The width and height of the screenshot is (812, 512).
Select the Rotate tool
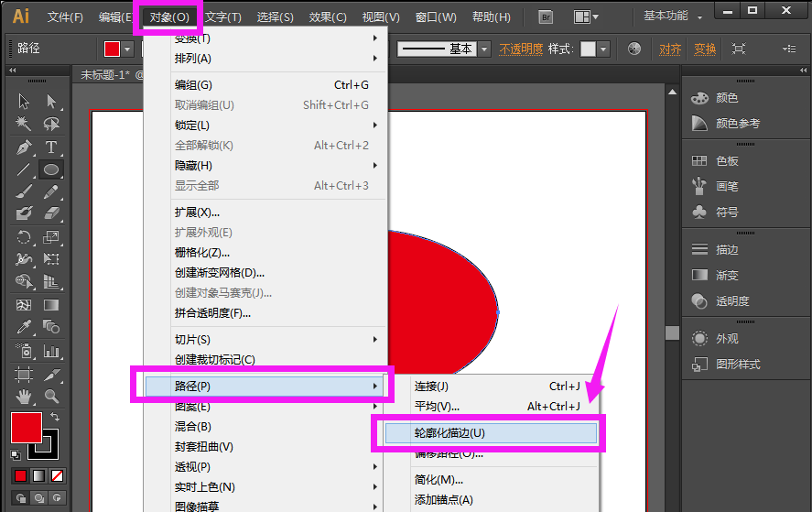pyautogui.click(x=24, y=237)
